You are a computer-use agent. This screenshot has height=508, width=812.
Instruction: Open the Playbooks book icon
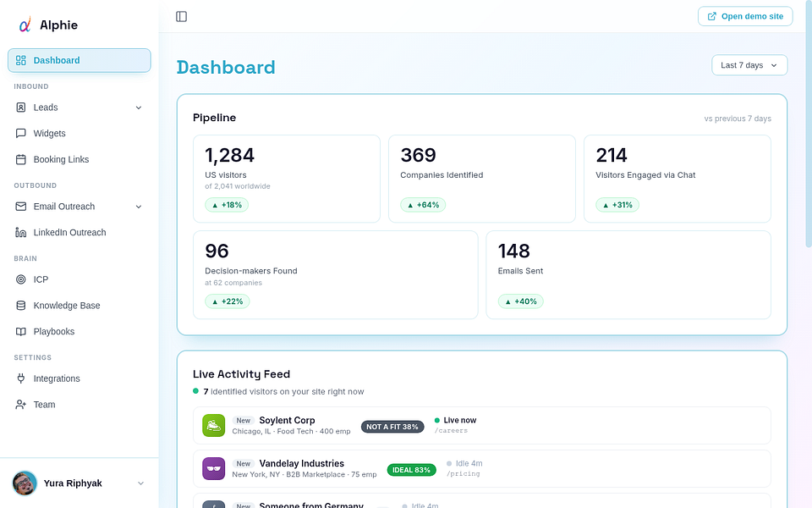[20, 331]
